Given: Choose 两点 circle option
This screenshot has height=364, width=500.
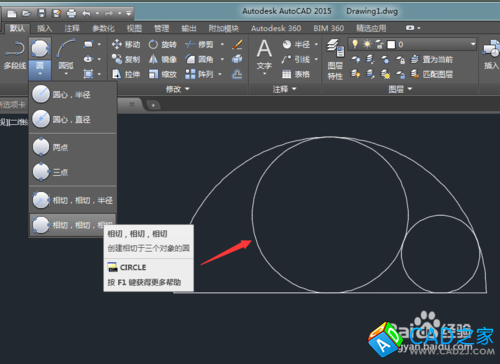Looking at the screenshot, I should point(73,147).
